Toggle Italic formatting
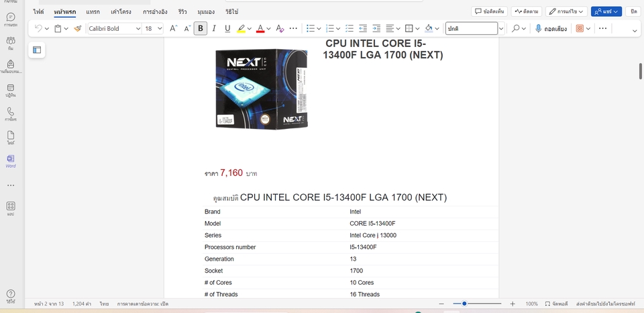Screen dimensions: 644x313 213,28
